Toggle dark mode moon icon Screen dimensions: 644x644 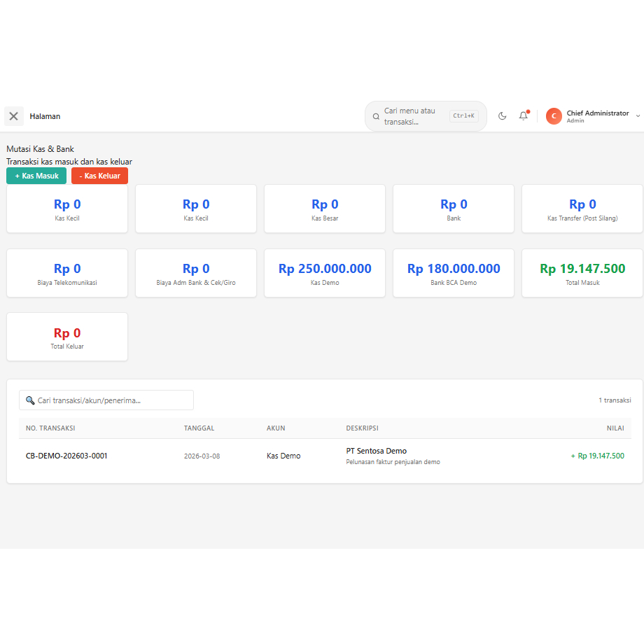click(x=502, y=116)
